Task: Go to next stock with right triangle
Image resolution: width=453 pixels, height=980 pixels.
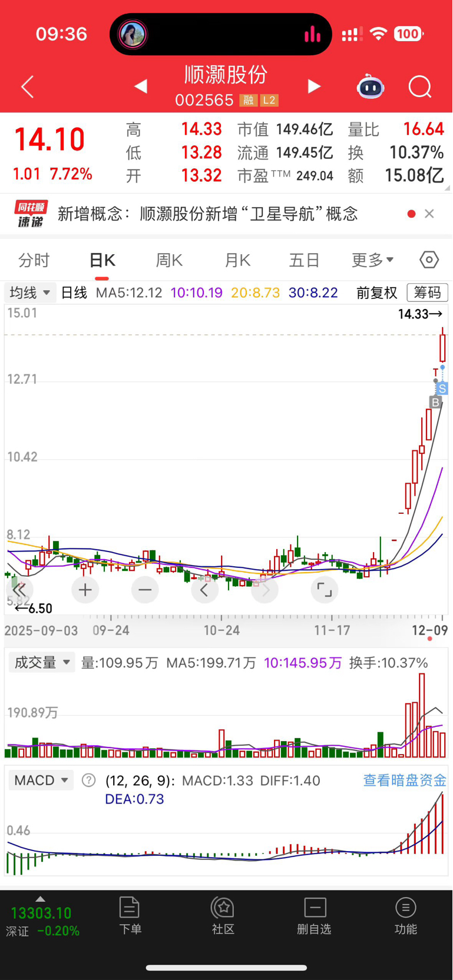Action: (x=314, y=87)
